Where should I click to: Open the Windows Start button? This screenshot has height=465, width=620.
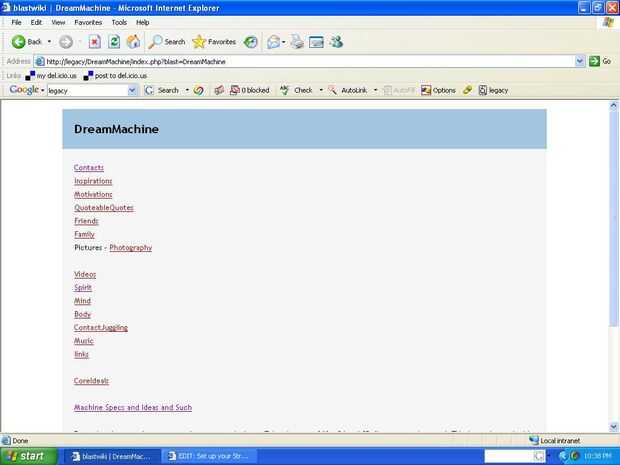[x=28, y=456]
